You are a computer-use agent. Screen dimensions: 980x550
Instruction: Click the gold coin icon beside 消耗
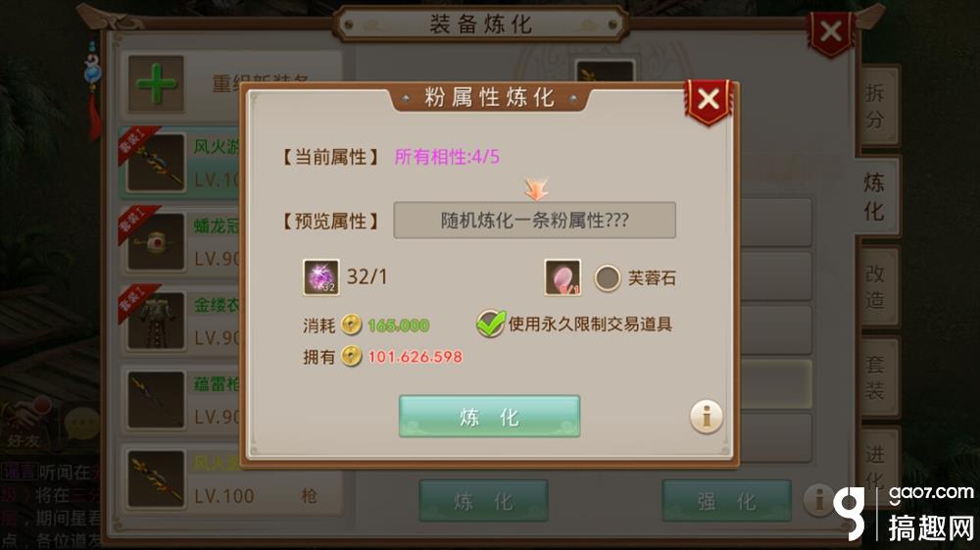(351, 325)
